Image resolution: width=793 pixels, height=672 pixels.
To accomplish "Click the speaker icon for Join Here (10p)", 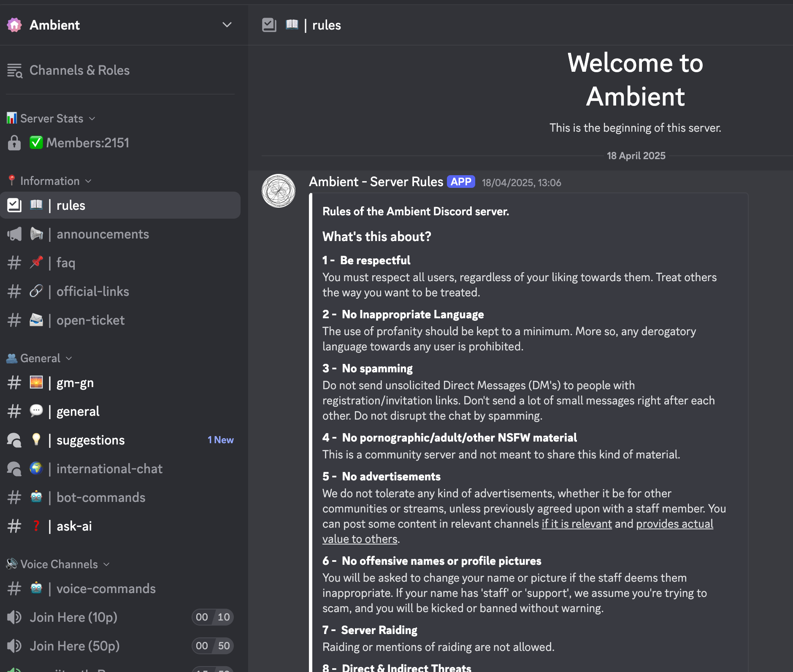I will tap(14, 618).
